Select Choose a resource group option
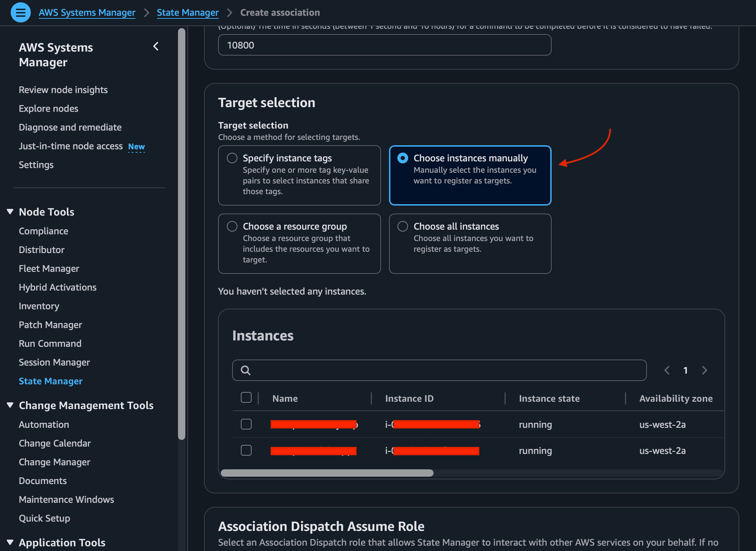Image resolution: width=756 pixels, height=551 pixels. click(232, 226)
